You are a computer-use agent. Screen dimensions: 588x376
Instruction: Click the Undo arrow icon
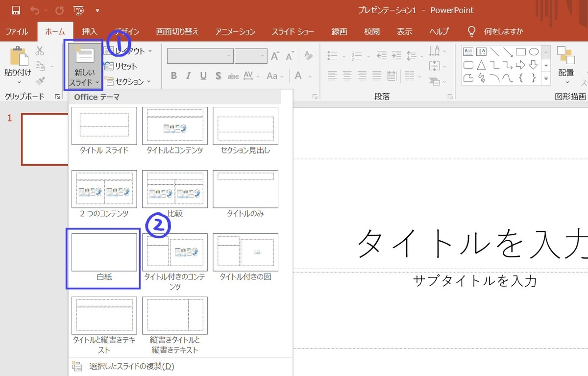34,10
